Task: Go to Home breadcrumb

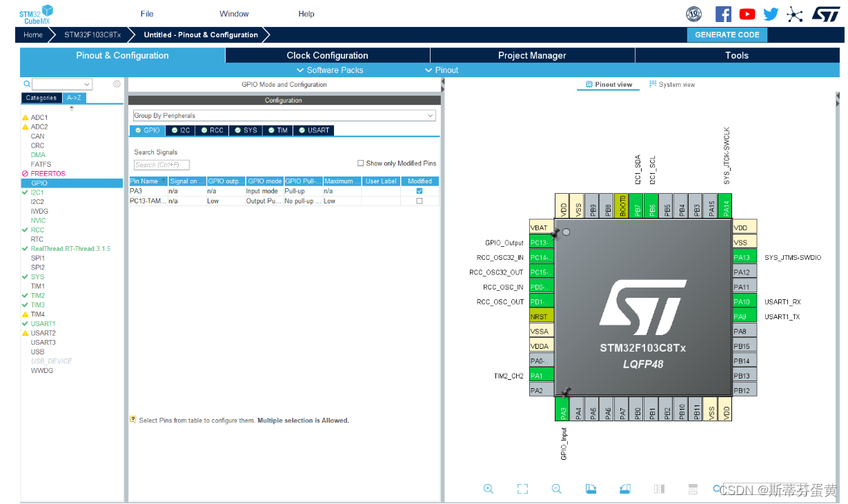Action: (32, 34)
